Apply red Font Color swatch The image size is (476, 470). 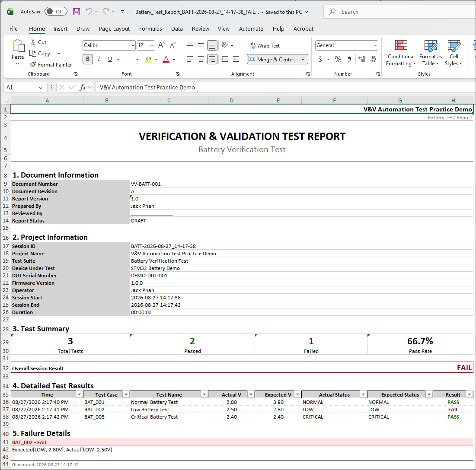(x=166, y=59)
